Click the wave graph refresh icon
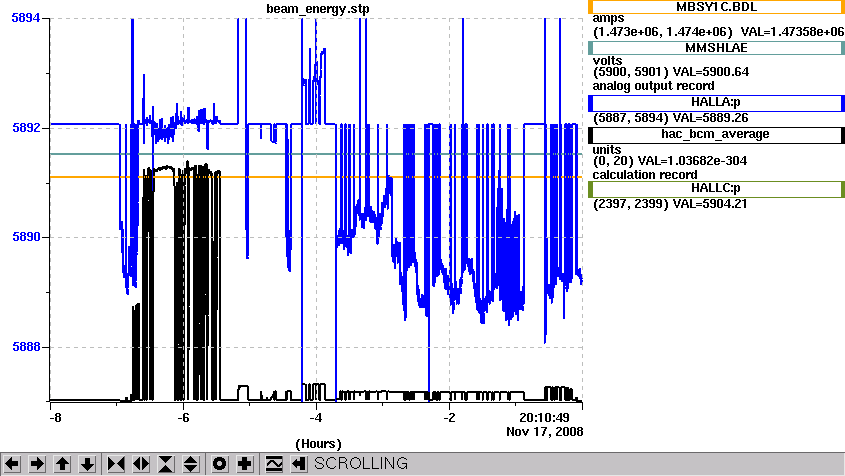This screenshot has width=845, height=476. tap(274, 464)
